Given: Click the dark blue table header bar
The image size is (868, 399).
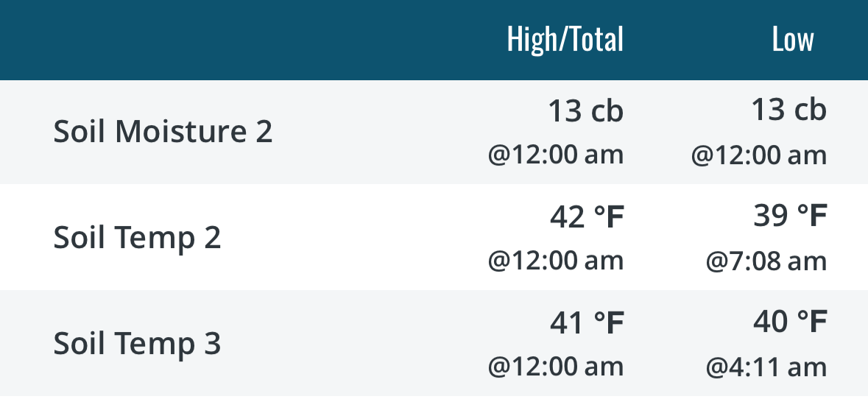Looking at the screenshot, I should coord(434,40).
